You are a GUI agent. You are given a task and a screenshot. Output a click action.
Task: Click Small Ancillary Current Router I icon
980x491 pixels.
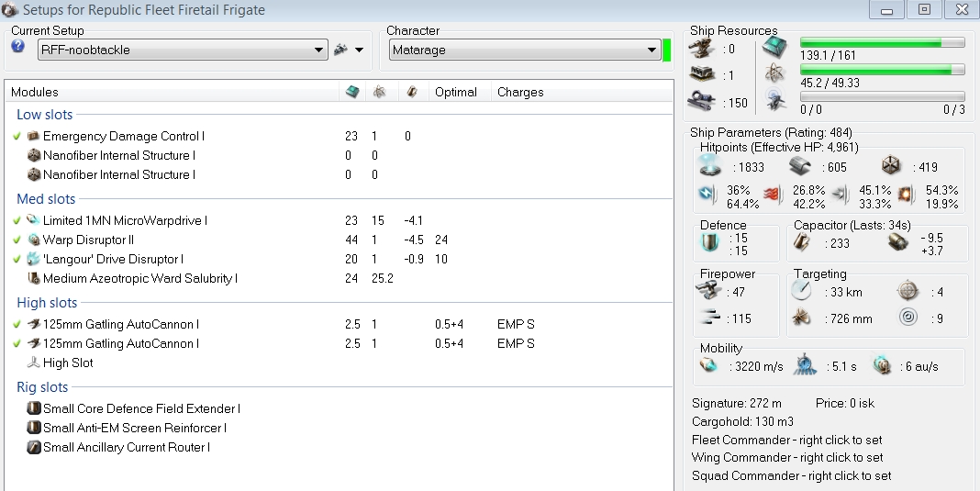click(x=34, y=447)
